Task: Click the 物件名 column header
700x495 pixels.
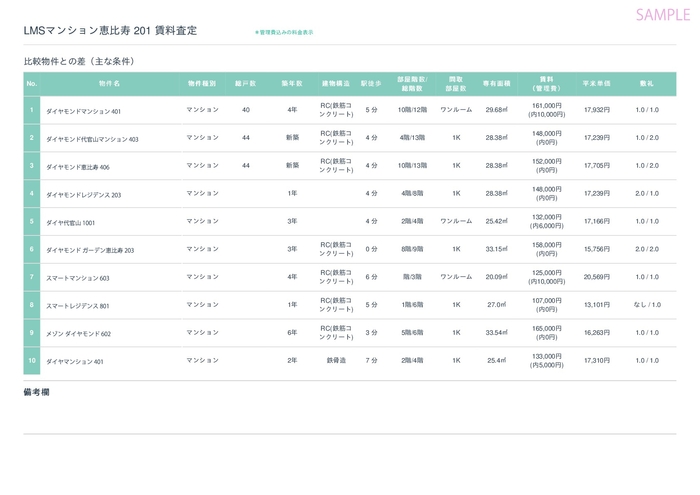Action: click(110, 83)
